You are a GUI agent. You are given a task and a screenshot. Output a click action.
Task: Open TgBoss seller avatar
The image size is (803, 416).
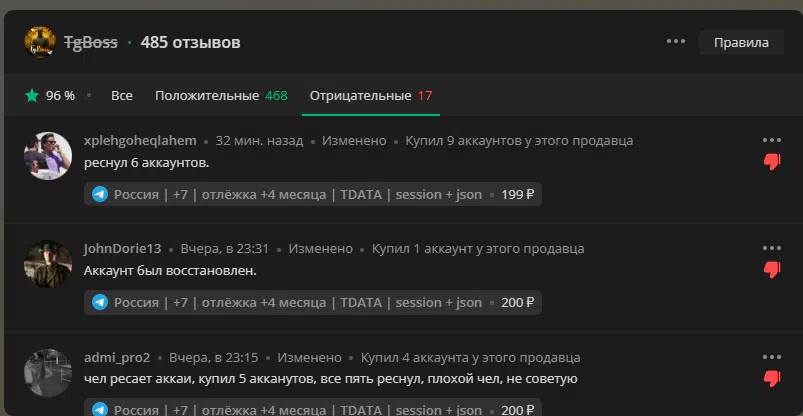coord(40,42)
